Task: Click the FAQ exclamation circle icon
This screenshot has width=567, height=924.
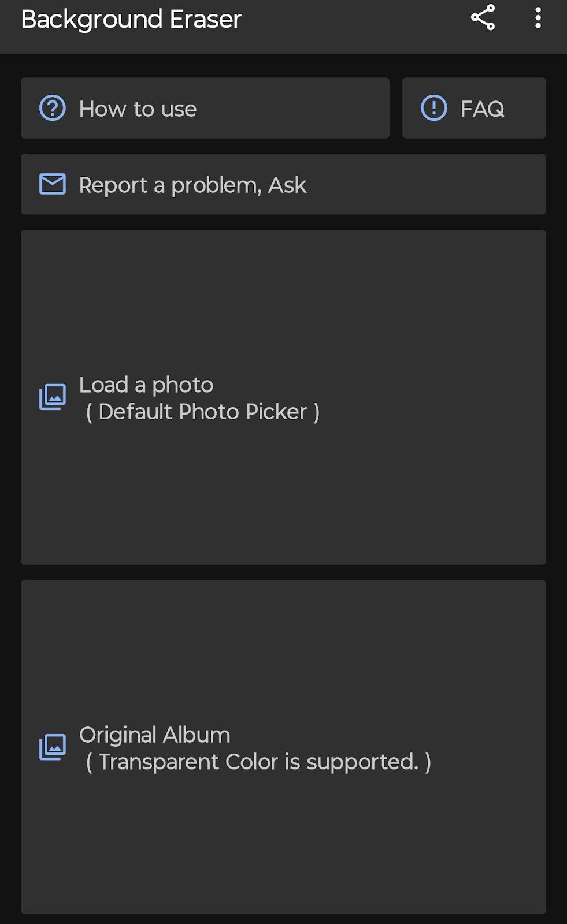Action: (x=433, y=108)
